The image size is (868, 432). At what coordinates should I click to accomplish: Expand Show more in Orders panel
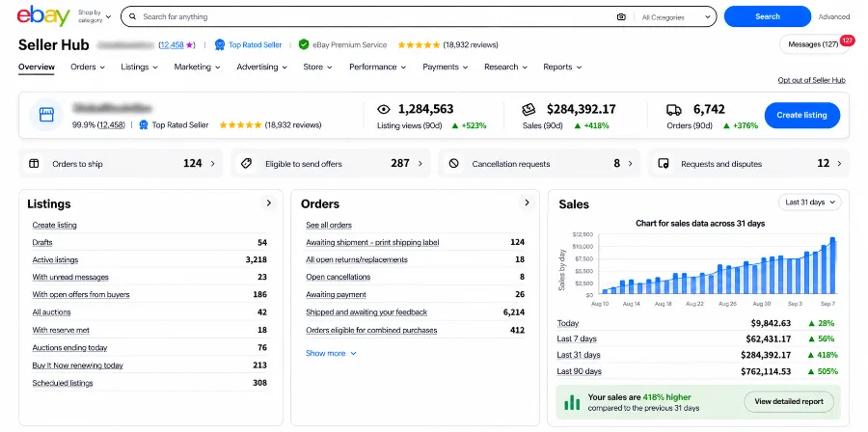tap(331, 353)
